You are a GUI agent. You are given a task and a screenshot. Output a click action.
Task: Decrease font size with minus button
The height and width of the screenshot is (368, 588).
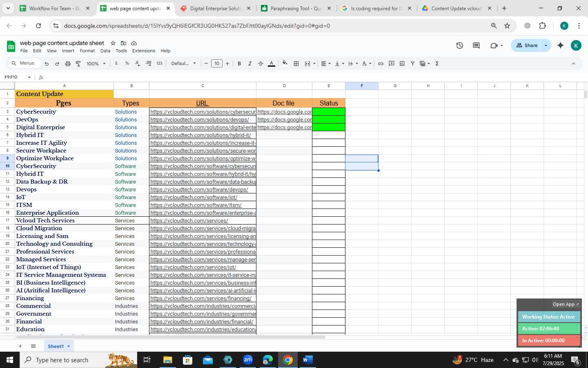click(x=206, y=63)
